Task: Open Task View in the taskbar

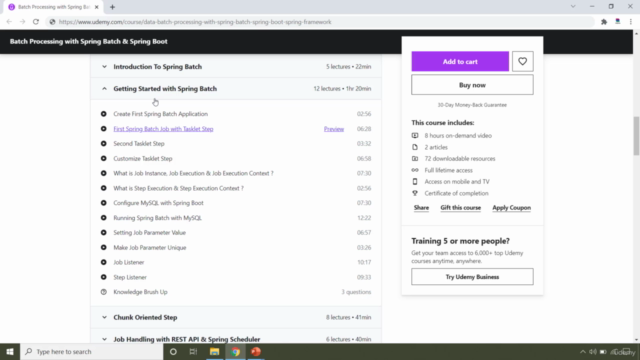Action: pos(193,351)
